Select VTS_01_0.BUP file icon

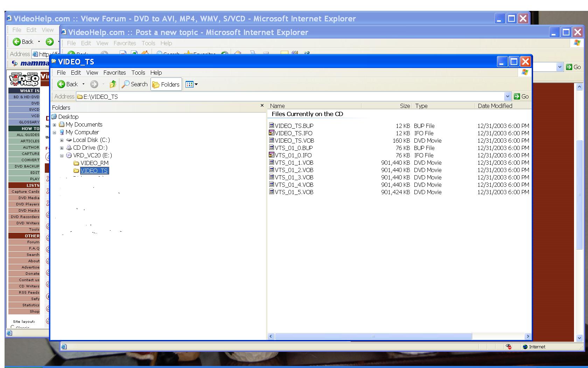tap(271, 147)
